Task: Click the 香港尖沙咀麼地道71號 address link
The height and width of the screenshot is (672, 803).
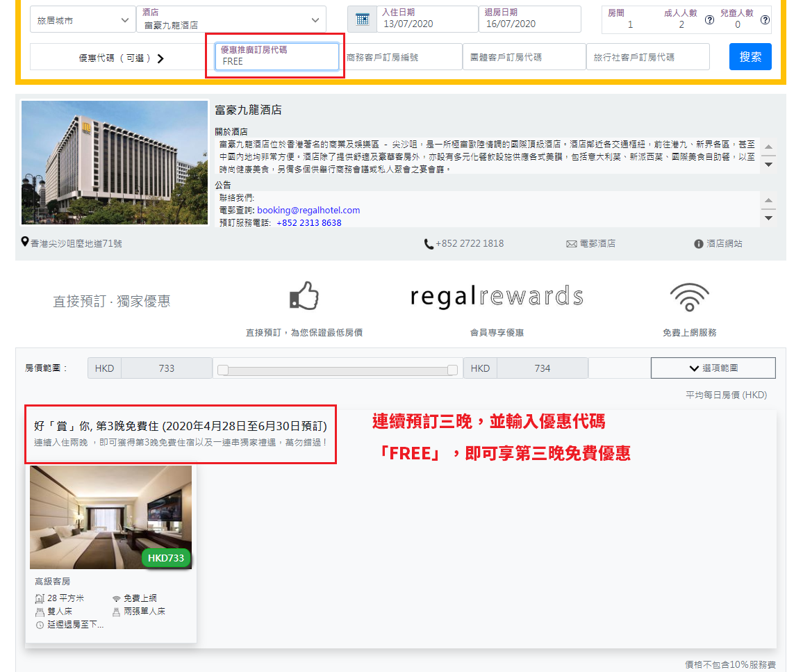Action: tap(76, 244)
